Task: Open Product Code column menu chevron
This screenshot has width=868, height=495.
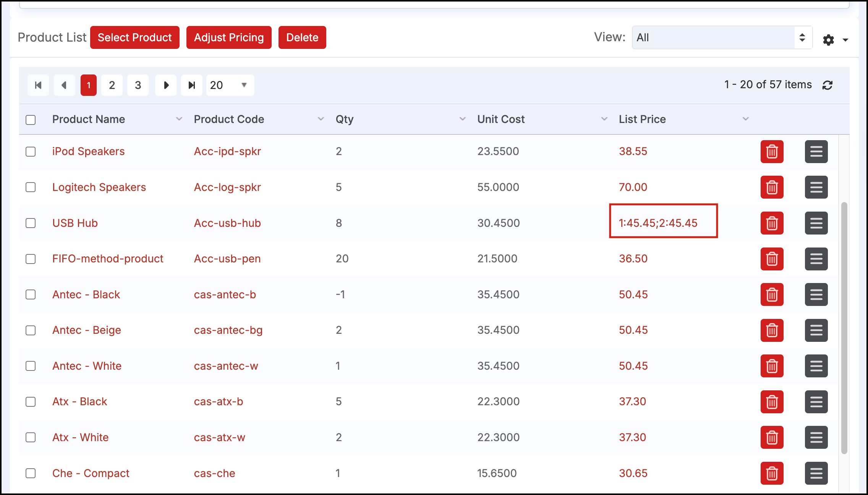Action: 321,119
